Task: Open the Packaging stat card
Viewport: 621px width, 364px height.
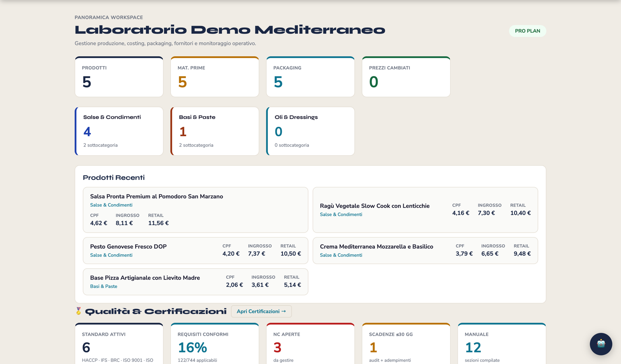Action: click(x=310, y=77)
